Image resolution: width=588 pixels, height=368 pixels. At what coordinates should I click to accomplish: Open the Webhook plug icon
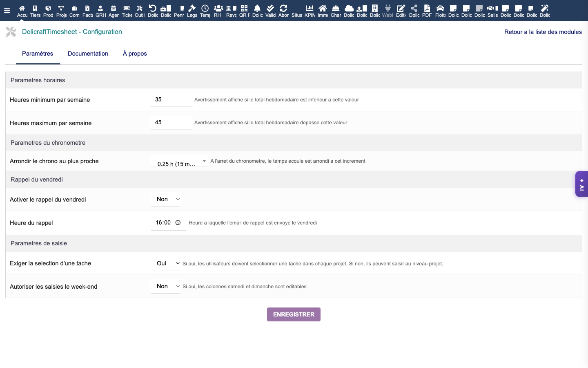[388, 8]
